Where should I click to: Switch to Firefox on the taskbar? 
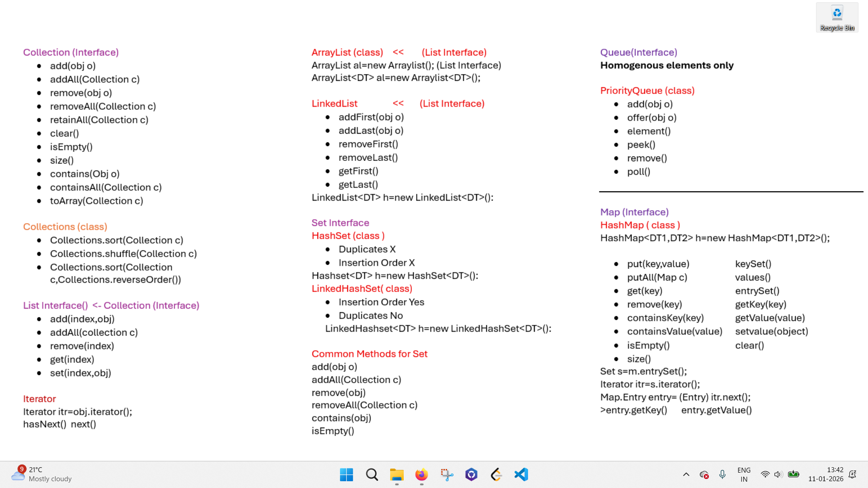(421, 474)
